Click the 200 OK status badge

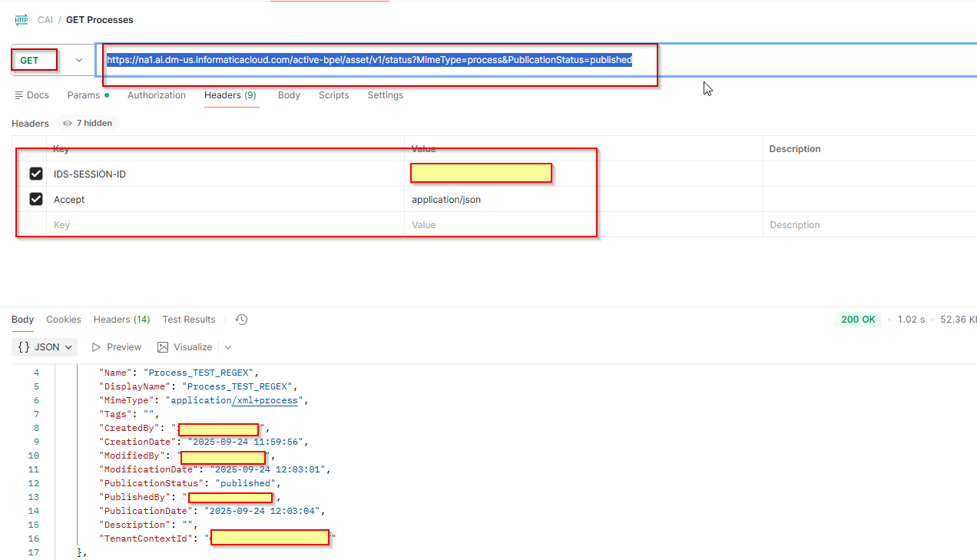point(858,320)
